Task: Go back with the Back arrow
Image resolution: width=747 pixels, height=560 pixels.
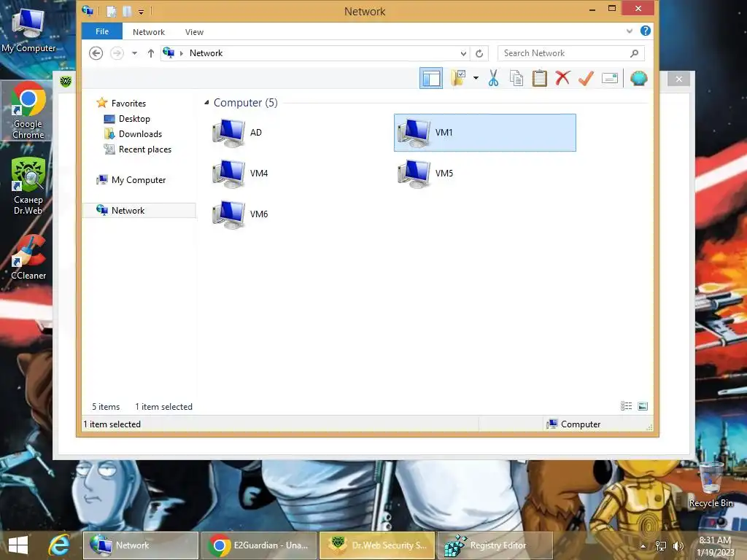Action: pos(96,52)
